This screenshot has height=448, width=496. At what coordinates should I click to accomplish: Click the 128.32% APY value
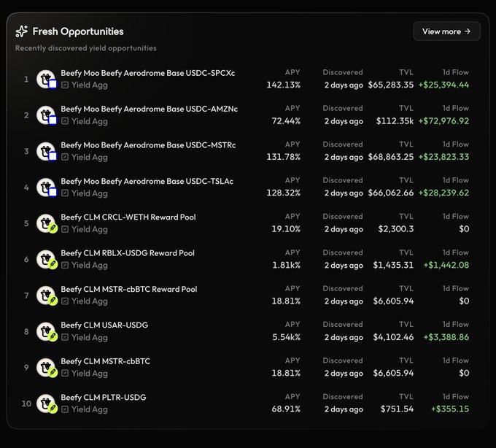[x=284, y=193]
